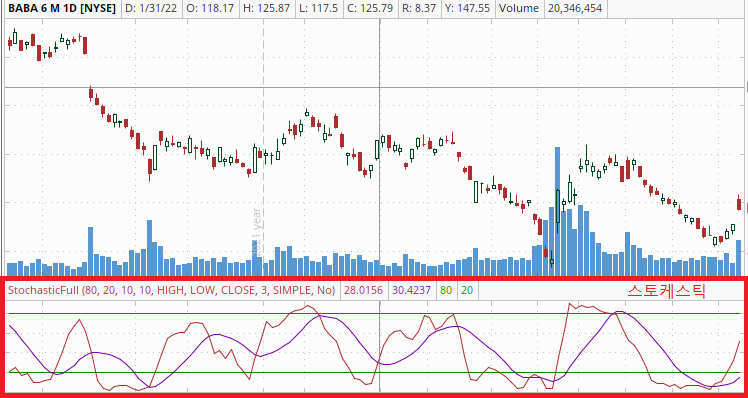The height and width of the screenshot is (398, 748).
Task: Open the StochasticFull study settings label
Action: [x=172, y=290]
